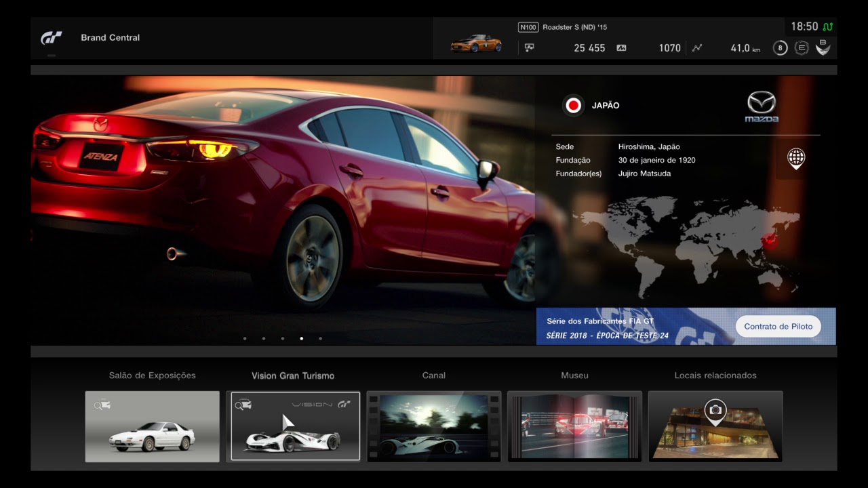Click the distance graph icon beside 41,0 km
Image resolution: width=868 pixels, height=488 pixels.
click(697, 47)
